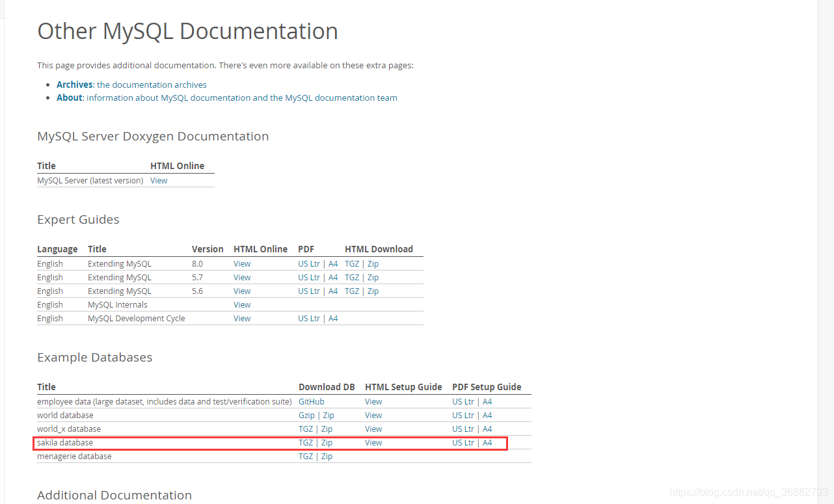View Extending MySQL 8.0 HTML online

(x=242, y=264)
